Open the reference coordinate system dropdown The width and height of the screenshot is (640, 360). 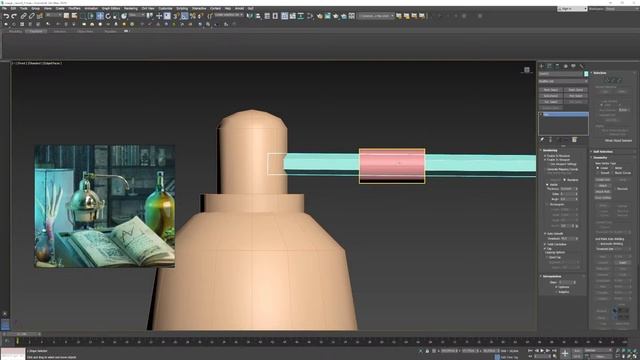pos(137,15)
